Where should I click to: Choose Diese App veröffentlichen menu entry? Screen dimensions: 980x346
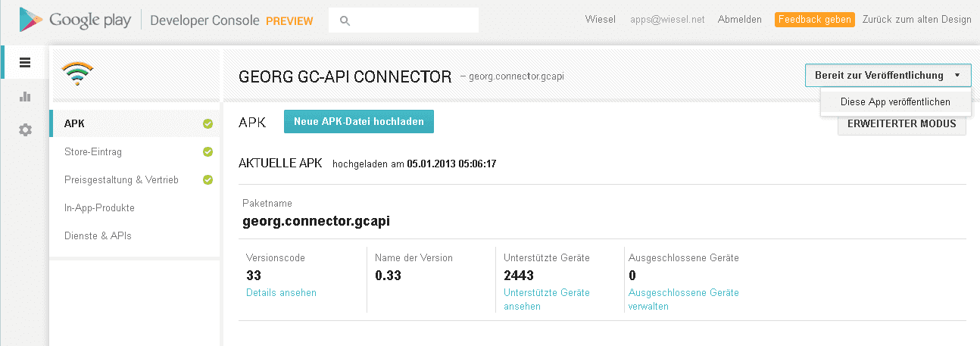[895, 101]
